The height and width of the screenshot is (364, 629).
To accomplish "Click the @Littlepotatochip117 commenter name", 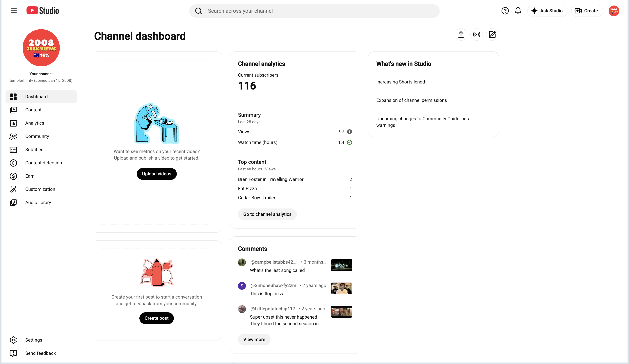I will [273, 309].
